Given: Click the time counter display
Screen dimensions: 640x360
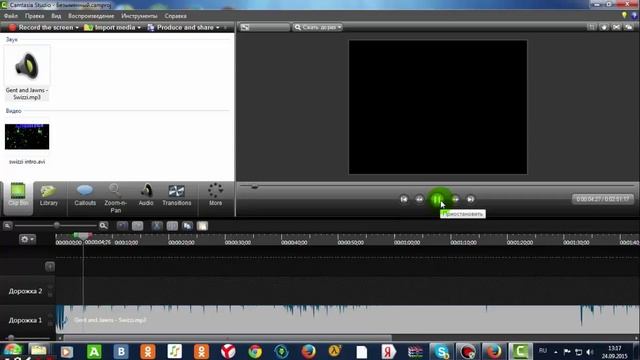Looking at the screenshot, I should 602,199.
